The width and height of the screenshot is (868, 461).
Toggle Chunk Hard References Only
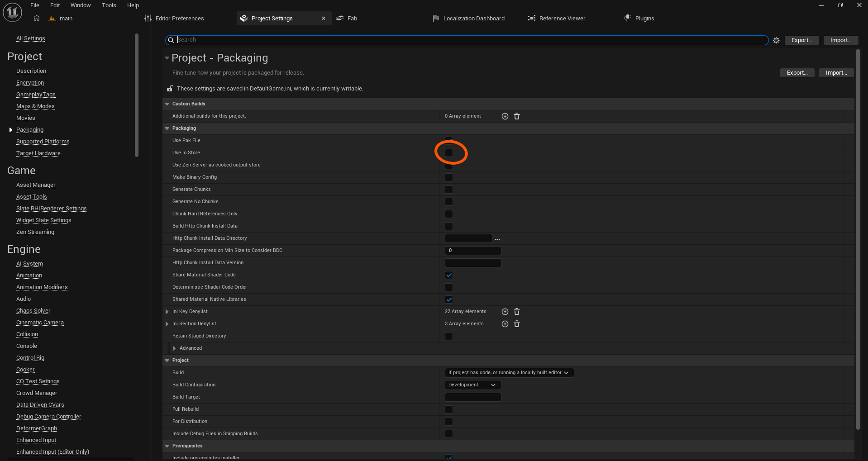click(x=449, y=214)
